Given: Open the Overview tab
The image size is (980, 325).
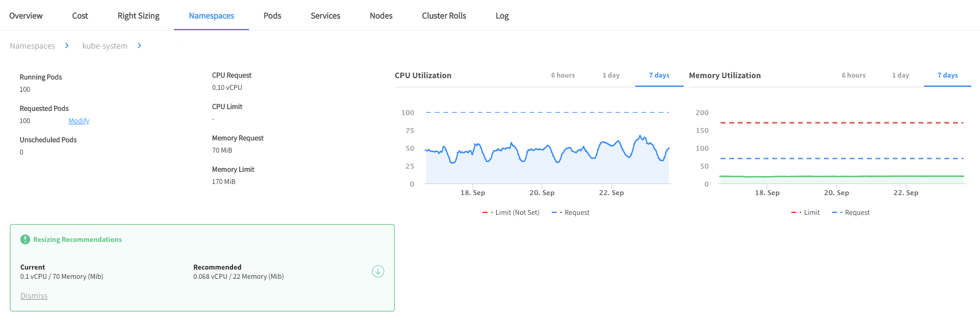Looking at the screenshot, I should tap(26, 16).
